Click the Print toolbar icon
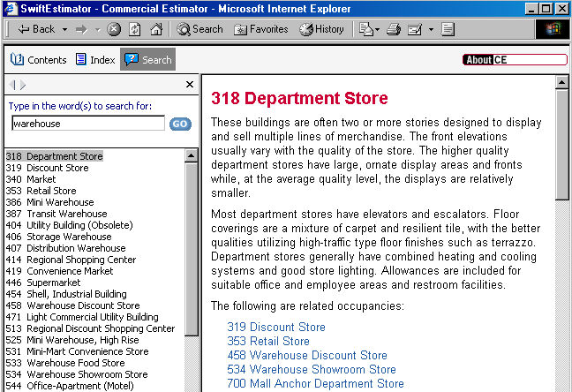572x392 pixels. [394, 29]
